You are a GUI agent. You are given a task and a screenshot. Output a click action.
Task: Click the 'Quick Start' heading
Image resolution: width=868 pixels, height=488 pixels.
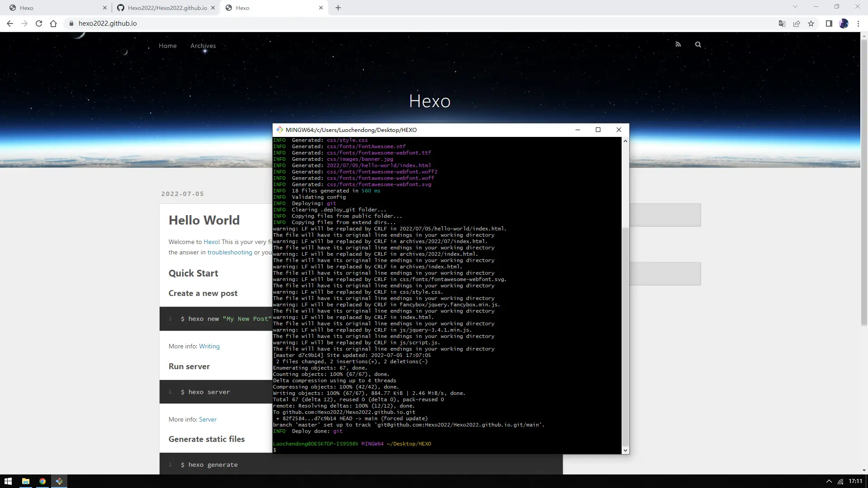[193, 273]
